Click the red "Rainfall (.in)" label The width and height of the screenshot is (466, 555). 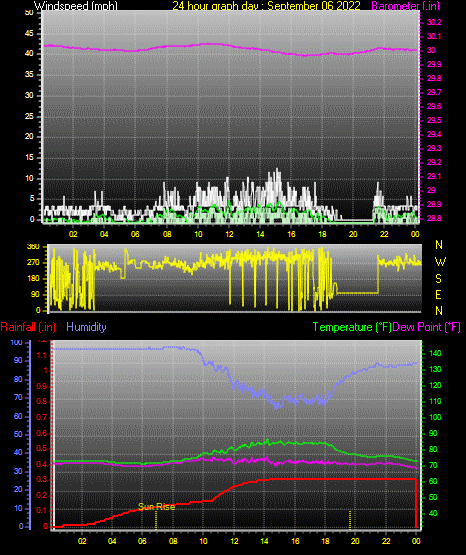click(x=28, y=327)
